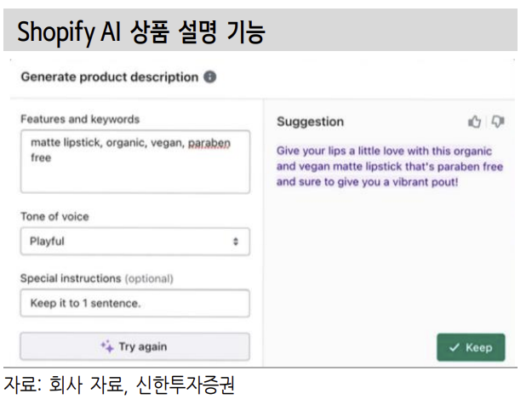This screenshot has width=532, height=405.
Task: Click the Generate product description heading
Action: click(x=110, y=77)
